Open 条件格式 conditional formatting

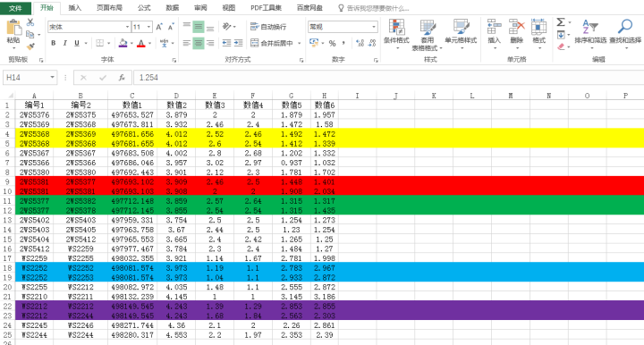pos(397,34)
